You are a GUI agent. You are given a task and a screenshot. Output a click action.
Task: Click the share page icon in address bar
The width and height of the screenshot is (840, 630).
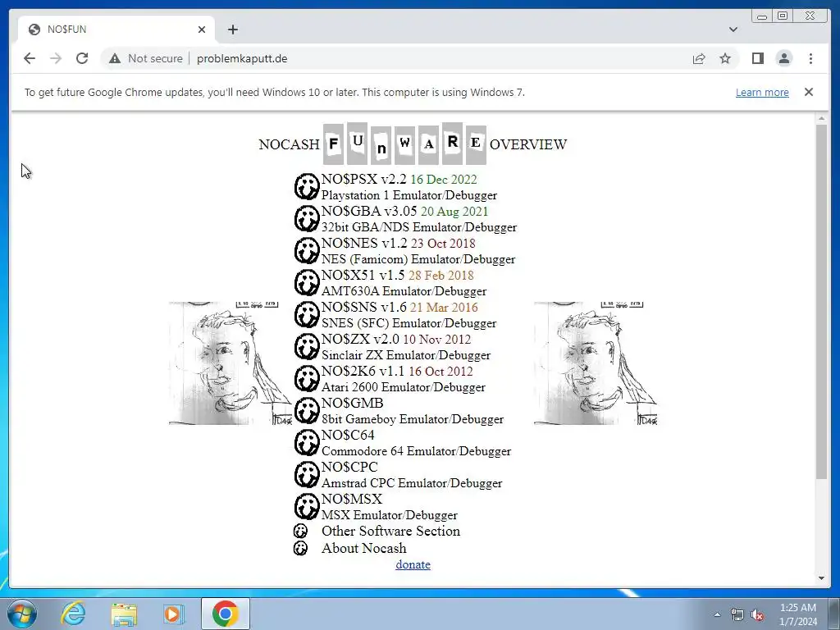click(699, 58)
